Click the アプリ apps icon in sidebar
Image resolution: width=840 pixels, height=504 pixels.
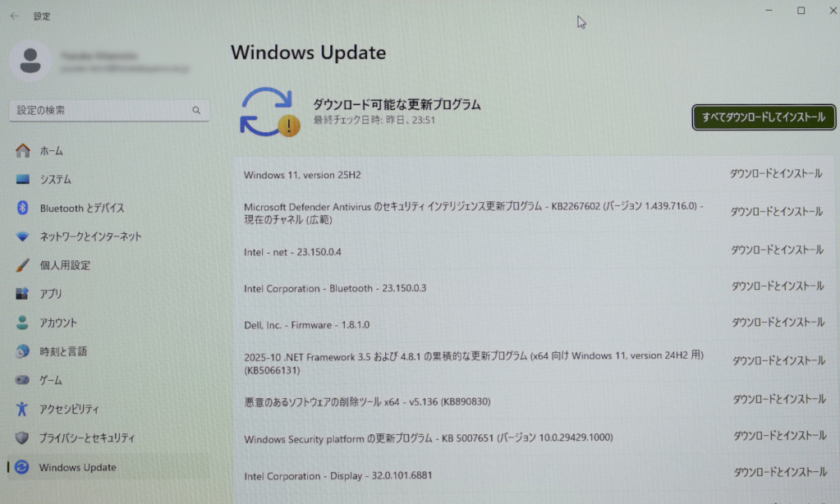[23, 294]
